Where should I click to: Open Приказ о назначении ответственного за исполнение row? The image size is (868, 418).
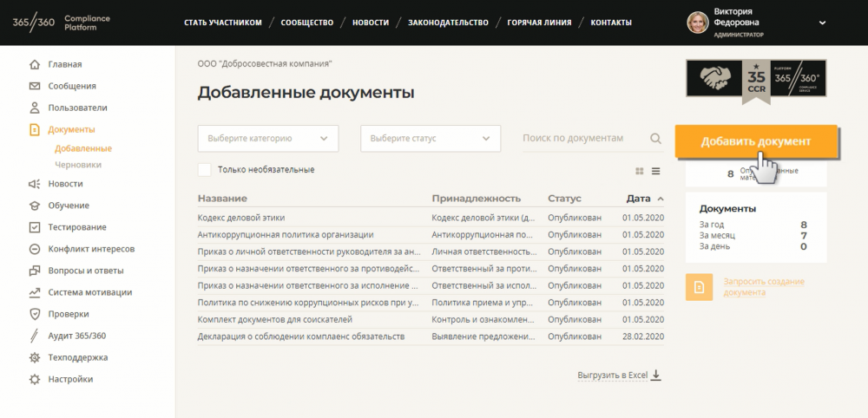coord(431,286)
